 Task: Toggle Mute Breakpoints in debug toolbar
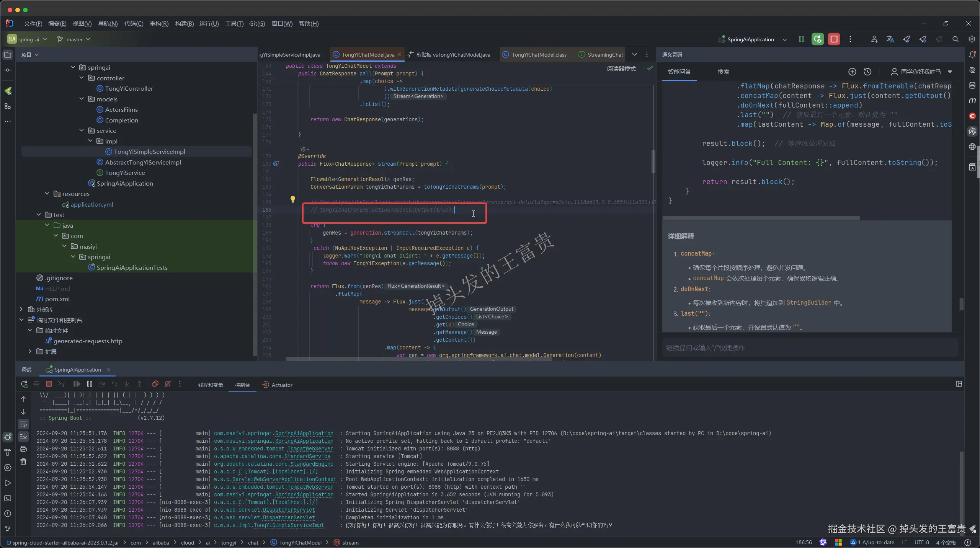pyautogui.click(x=168, y=384)
